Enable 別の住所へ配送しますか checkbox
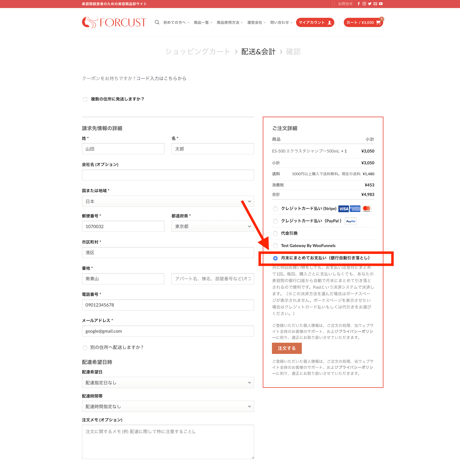 [x=85, y=348]
